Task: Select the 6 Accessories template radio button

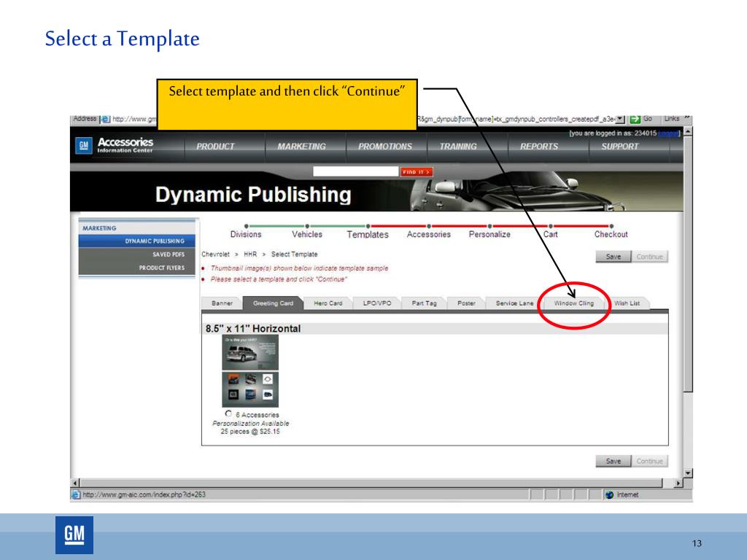Action: click(x=228, y=414)
